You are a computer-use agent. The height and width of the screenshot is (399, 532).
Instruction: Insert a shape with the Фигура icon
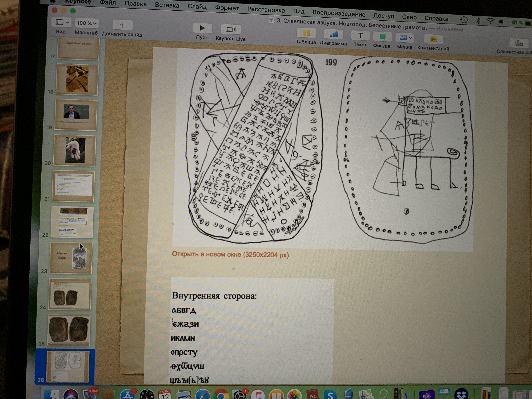382,37
